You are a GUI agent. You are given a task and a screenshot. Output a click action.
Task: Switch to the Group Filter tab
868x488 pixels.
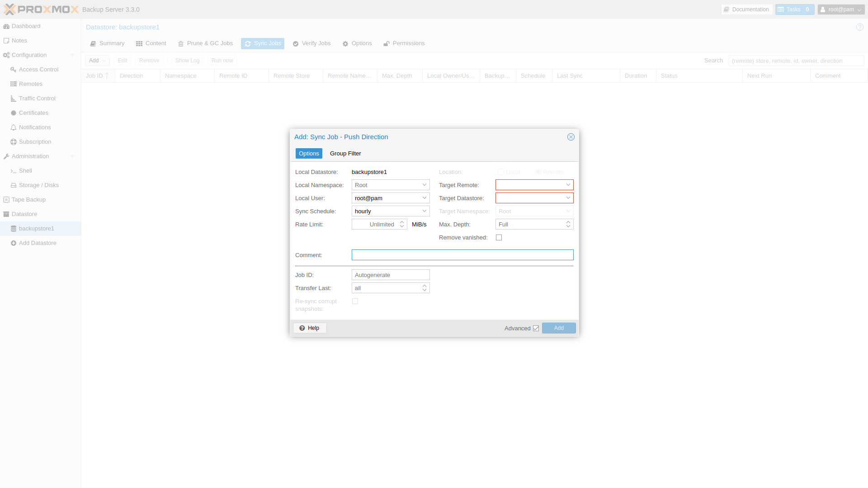[345, 154]
